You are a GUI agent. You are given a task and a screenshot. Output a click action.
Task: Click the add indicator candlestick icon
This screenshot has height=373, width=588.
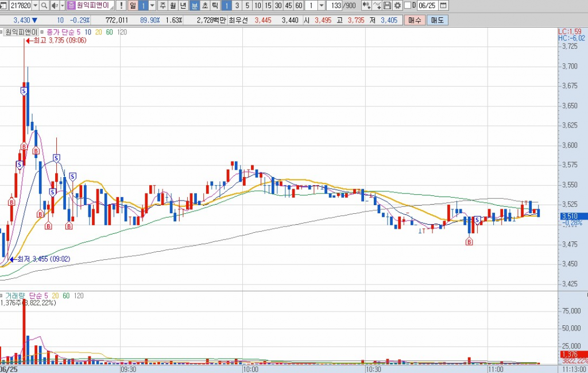366,6
